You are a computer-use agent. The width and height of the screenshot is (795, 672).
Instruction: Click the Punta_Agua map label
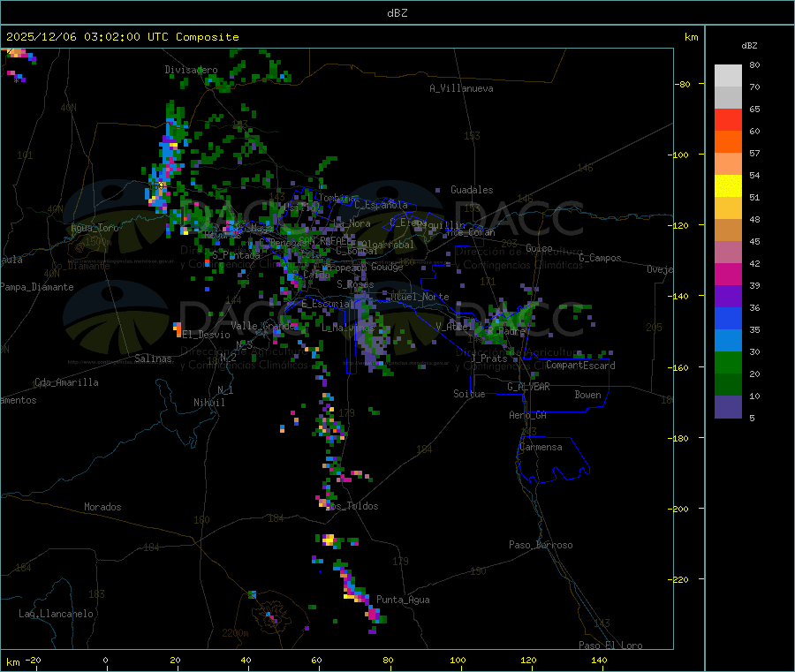click(x=403, y=600)
